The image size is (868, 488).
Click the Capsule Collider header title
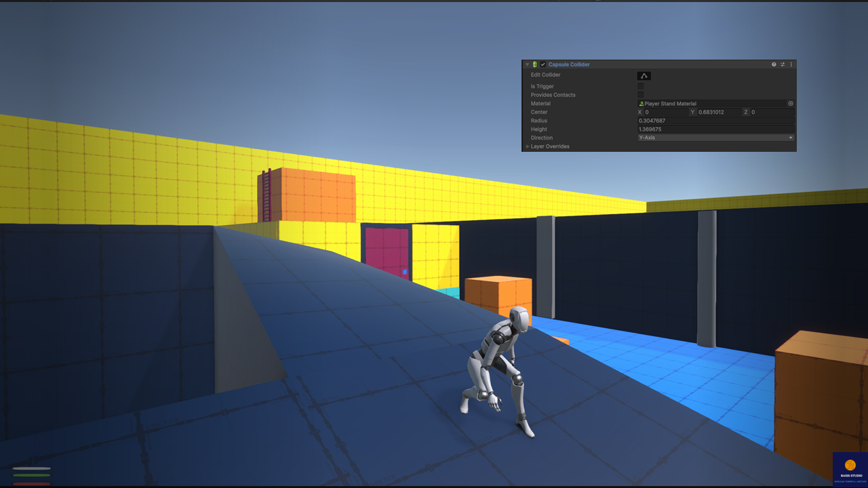point(569,64)
